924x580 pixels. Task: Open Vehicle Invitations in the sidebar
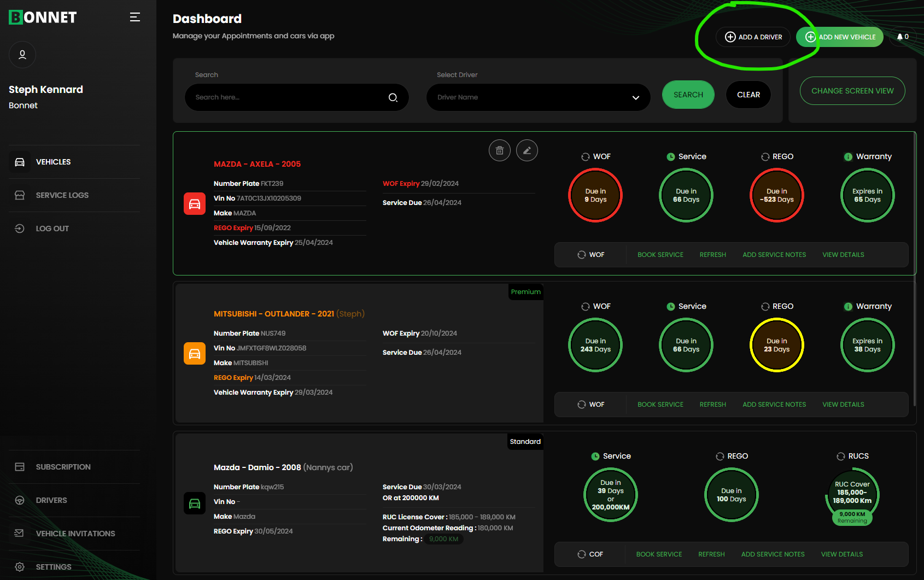[74, 534]
